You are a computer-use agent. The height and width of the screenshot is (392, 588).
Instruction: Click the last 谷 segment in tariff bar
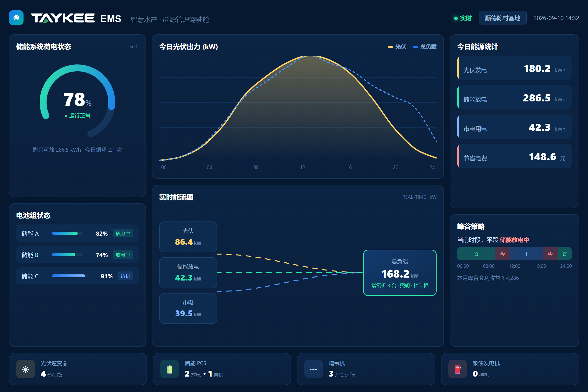[x=564, y=254]
